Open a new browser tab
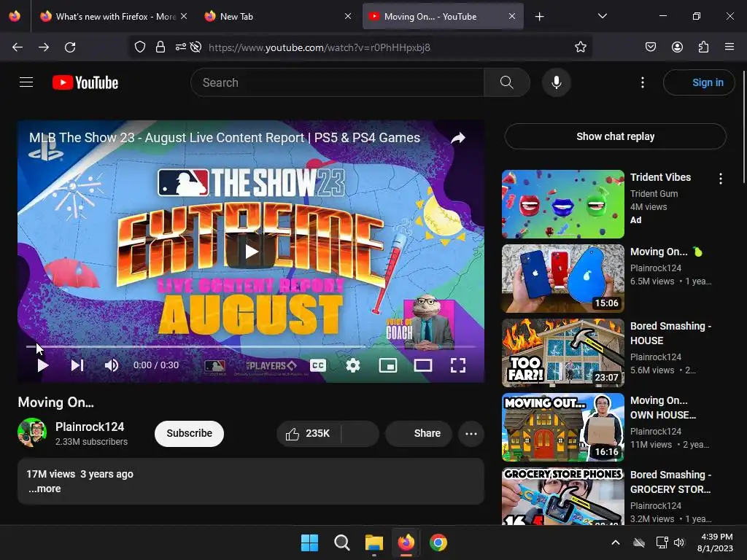This screenshot has width=747, height=560. (539, 17)
